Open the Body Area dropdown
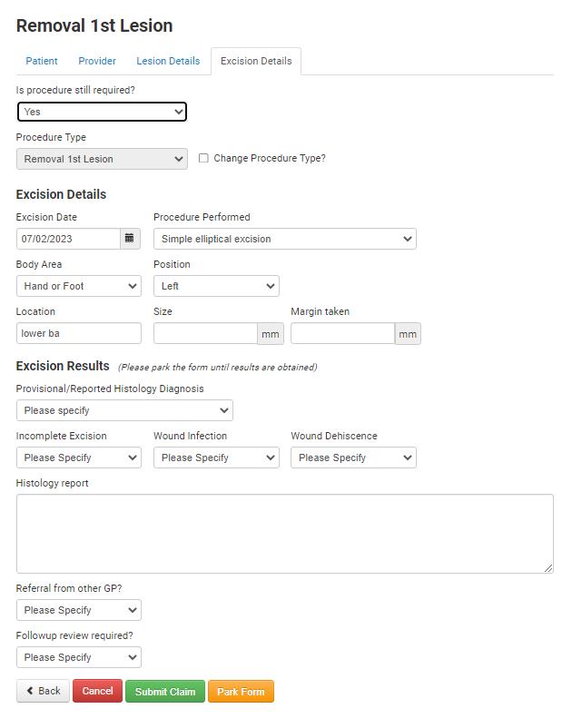 [78, 286]
